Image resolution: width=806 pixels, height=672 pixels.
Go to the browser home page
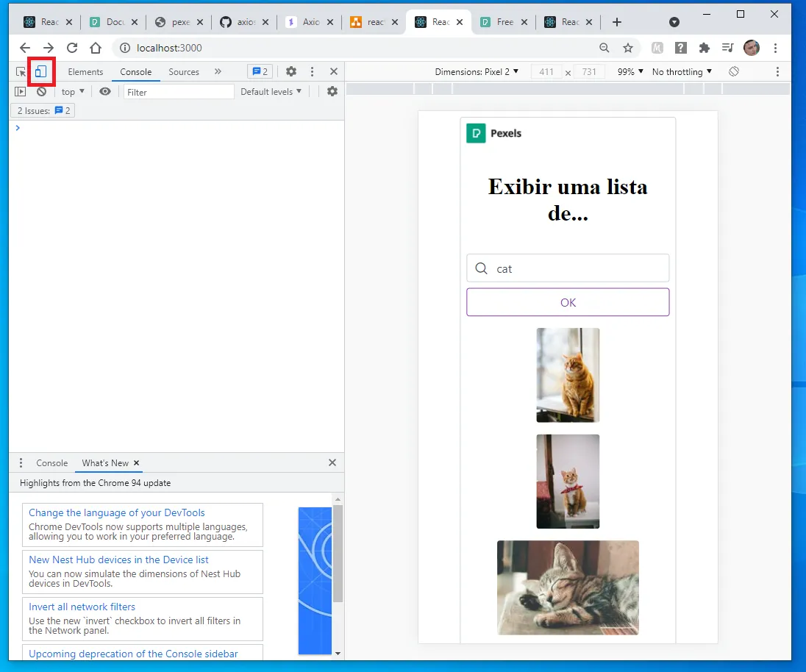[x=96, y=48]
